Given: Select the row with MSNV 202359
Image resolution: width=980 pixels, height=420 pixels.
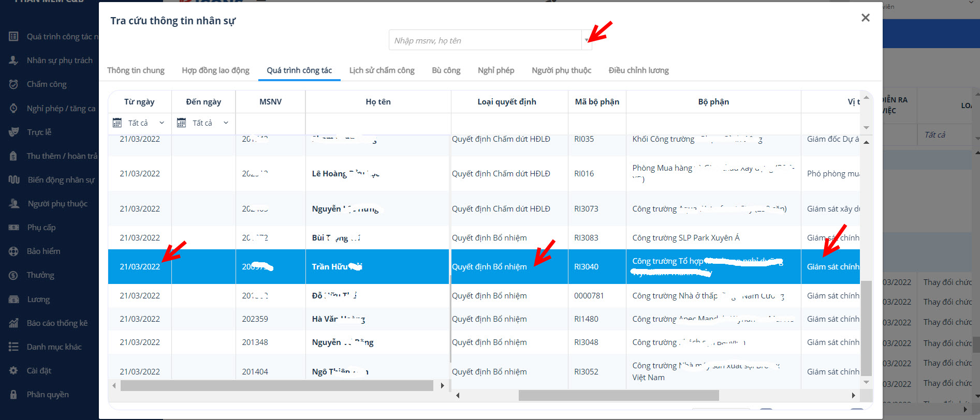Looking at the screenshot, I should (x=255, y=319).
